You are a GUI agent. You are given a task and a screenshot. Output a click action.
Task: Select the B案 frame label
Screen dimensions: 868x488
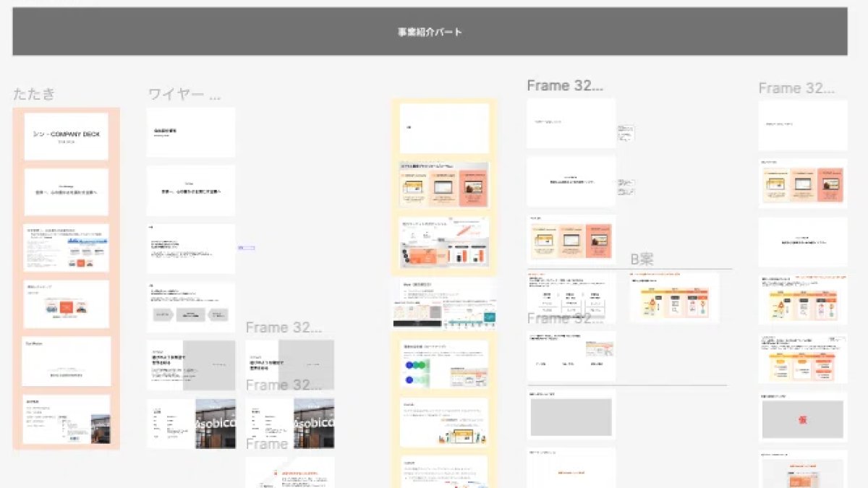coord(642,259)
